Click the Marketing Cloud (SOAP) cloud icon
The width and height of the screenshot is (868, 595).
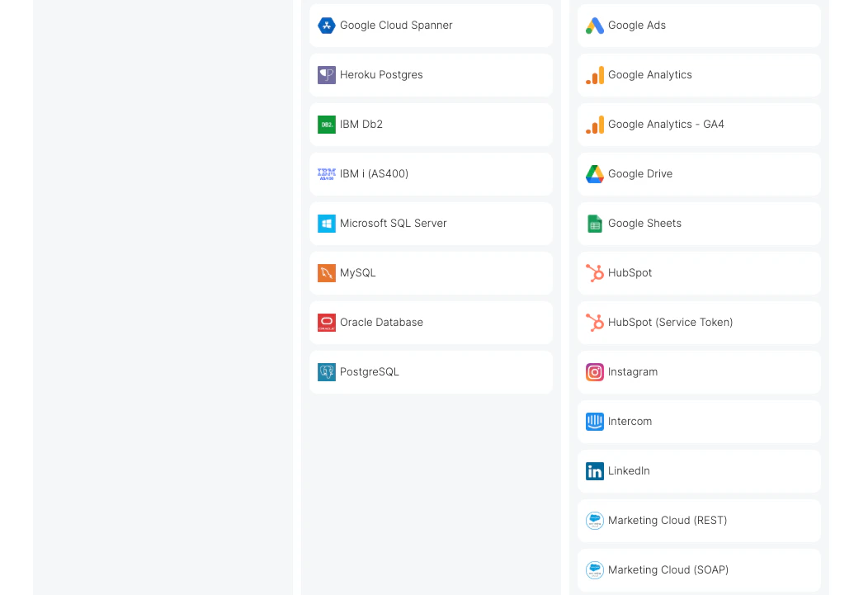click(595, 570)
